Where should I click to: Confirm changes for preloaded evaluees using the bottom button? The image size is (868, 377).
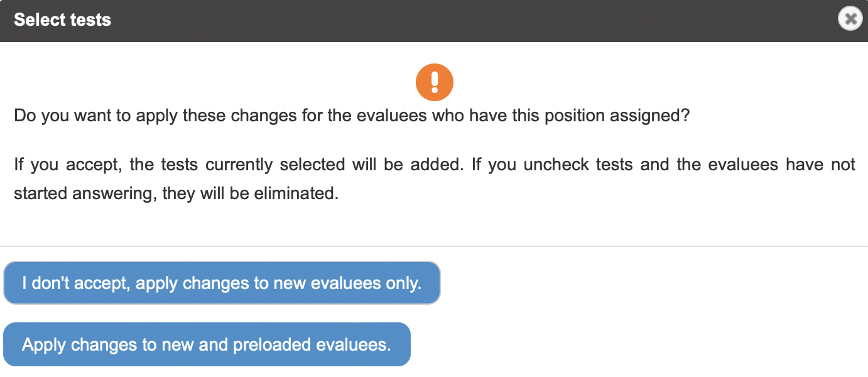click(x=207, y=344)
